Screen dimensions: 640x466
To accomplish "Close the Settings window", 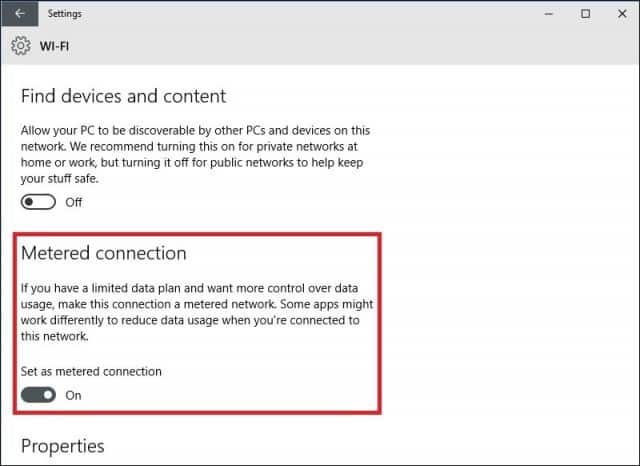I will [622, 14].
